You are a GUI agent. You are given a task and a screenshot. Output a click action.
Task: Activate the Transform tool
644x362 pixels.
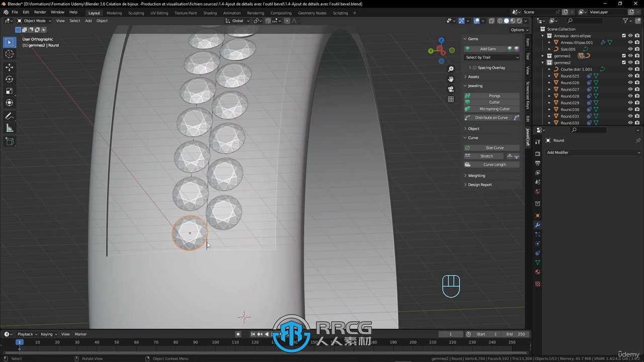coord(9,103)
